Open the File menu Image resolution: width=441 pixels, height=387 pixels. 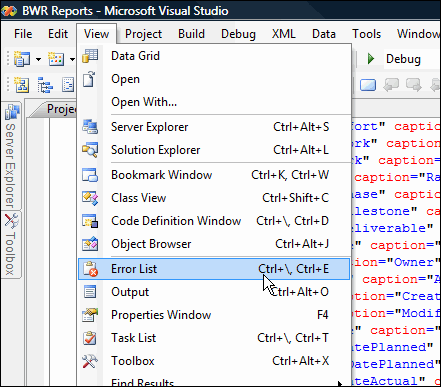tap(23, 34)
